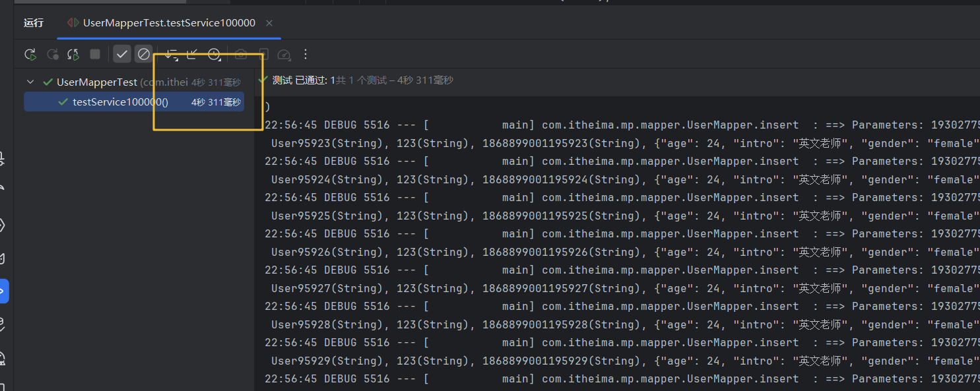Toggle the show ignored tests button
This screenshot has width=980, height=391.
pyautogui.click(x=143, y=54)
